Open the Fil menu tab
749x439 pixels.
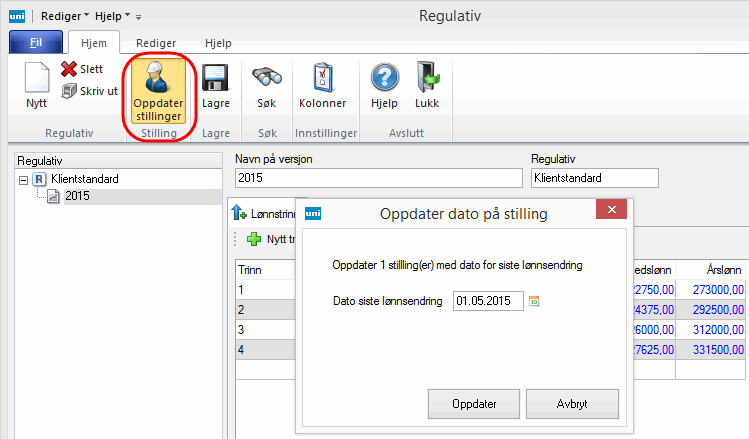pyautogui.click(x=36, y=44)
